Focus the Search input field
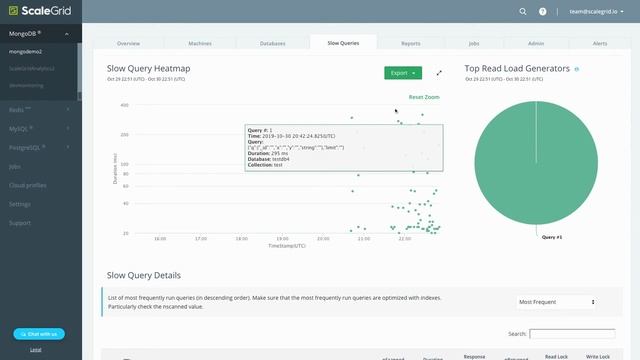Image resolution: width=640 pixels, height=360 pixels. click(x=572, y=334)
